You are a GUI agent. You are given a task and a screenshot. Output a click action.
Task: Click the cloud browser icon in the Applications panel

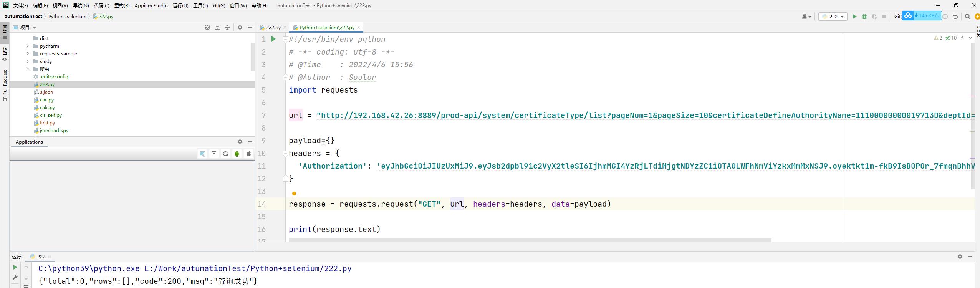click(x=202, y=154)
